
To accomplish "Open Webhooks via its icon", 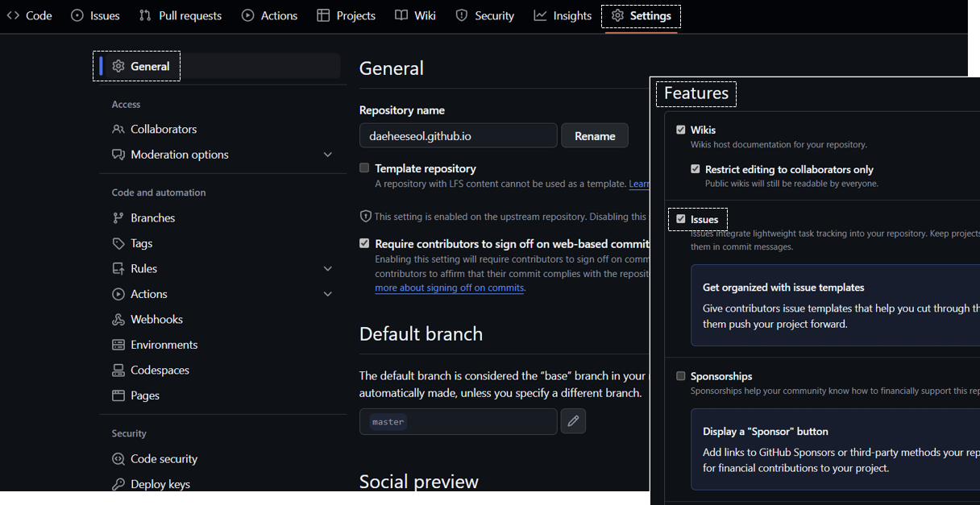I will pyautogui.click(x=118, y=319).
